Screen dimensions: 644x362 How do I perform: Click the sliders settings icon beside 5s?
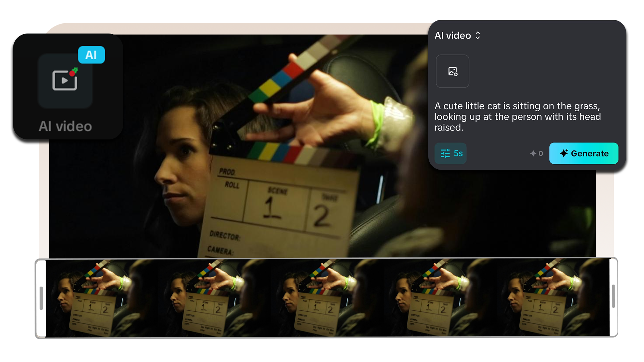point(445,154)
